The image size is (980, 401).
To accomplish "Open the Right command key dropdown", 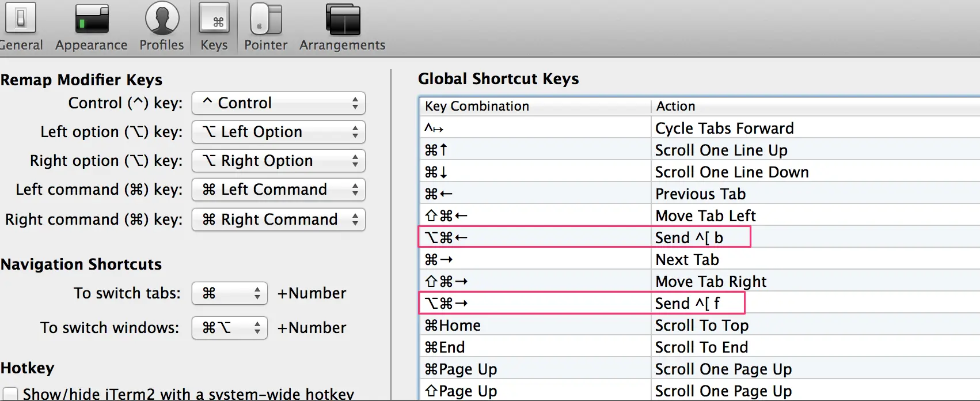I will (x=279, y=220).
